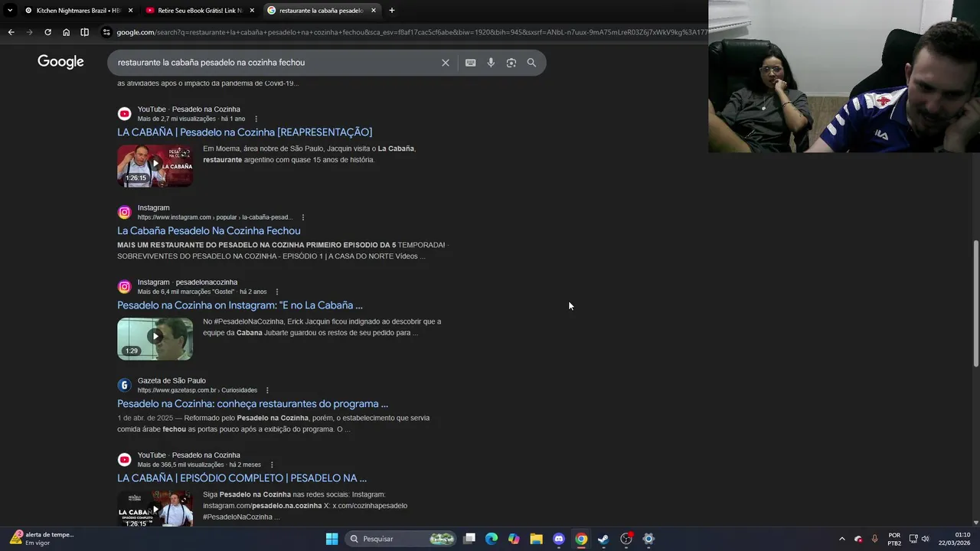The width and height of the screenshot is (980, 551).
Task: Open Pesadelo na Cozinha: conheça restaurantes link
Action: [x=253, y=404]
